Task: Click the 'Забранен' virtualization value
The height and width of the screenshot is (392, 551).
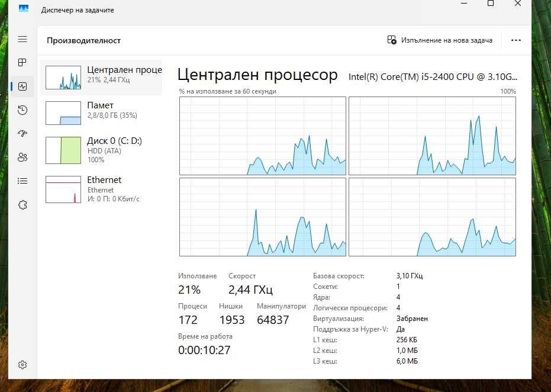Action: [412, 319]
